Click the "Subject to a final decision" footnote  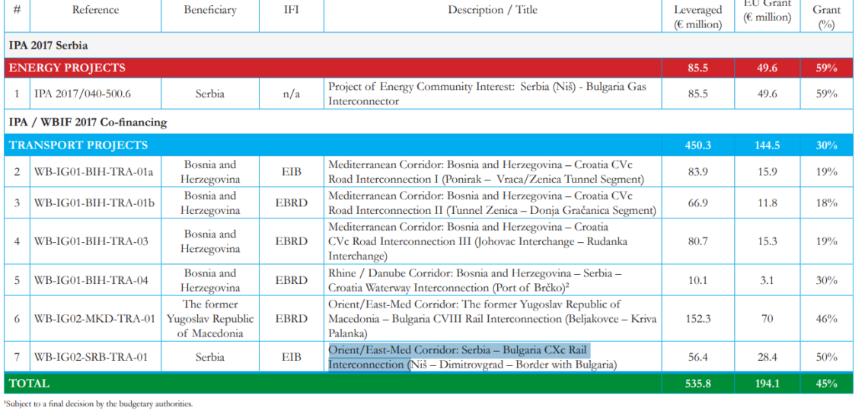coord(98,404)
